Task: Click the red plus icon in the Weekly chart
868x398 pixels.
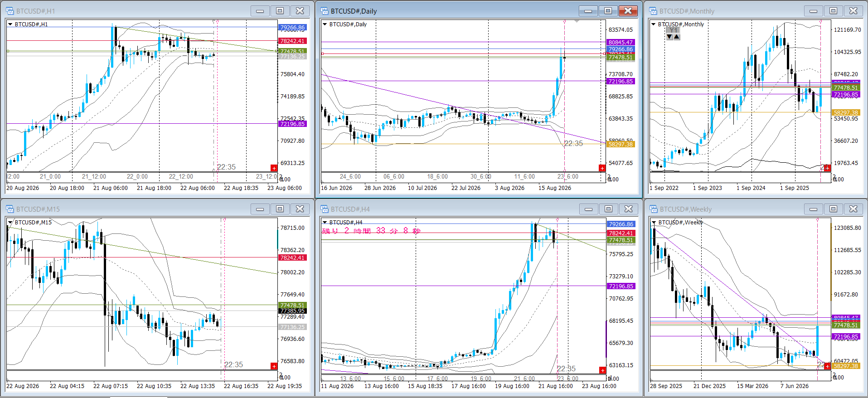Action: click(x=827, y=366)
